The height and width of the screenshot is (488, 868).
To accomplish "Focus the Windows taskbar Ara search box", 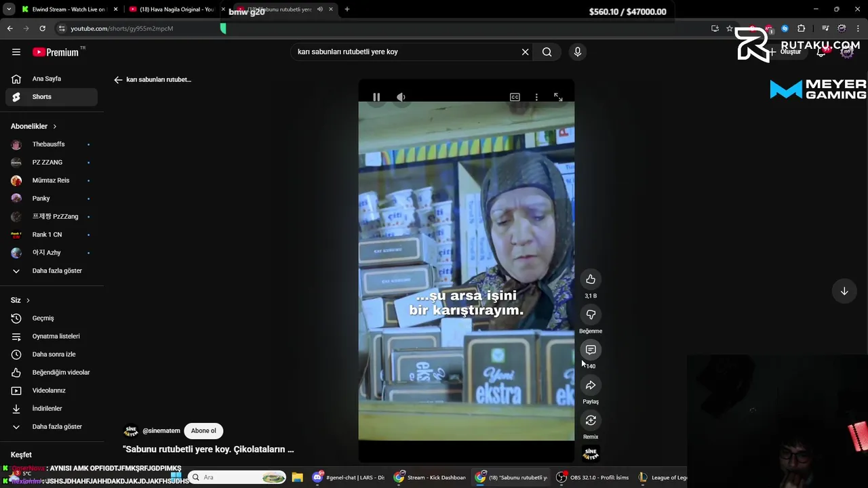I will click(237, 477).
